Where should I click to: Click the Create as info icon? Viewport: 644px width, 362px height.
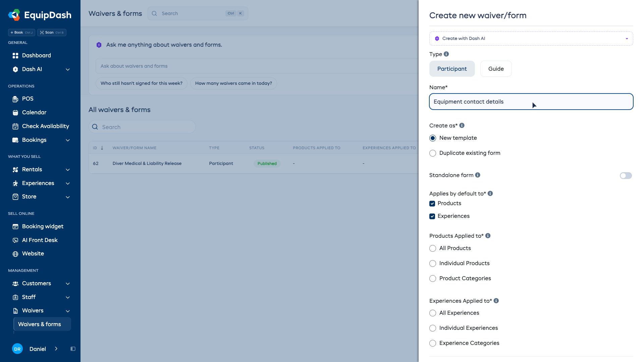(462, 125)
